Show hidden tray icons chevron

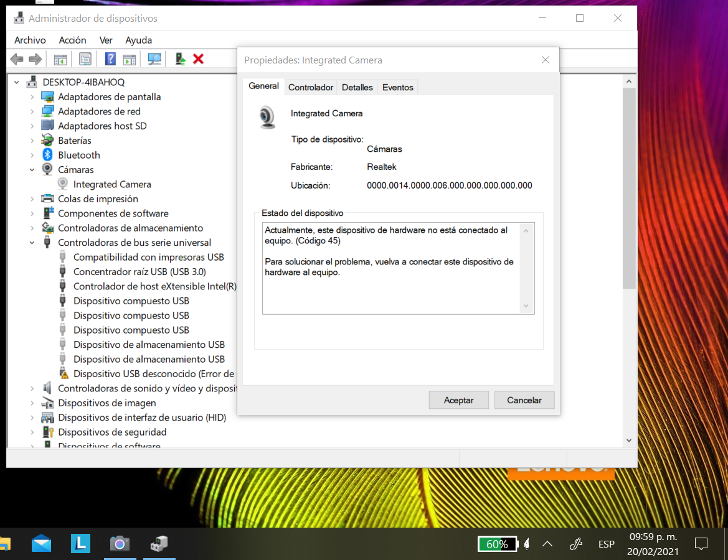[547, 544]
